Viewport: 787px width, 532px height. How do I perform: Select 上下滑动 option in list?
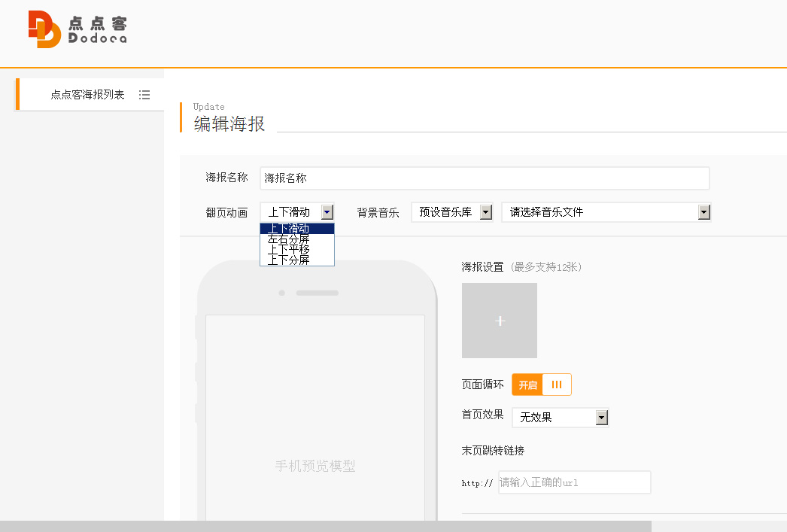296,229
